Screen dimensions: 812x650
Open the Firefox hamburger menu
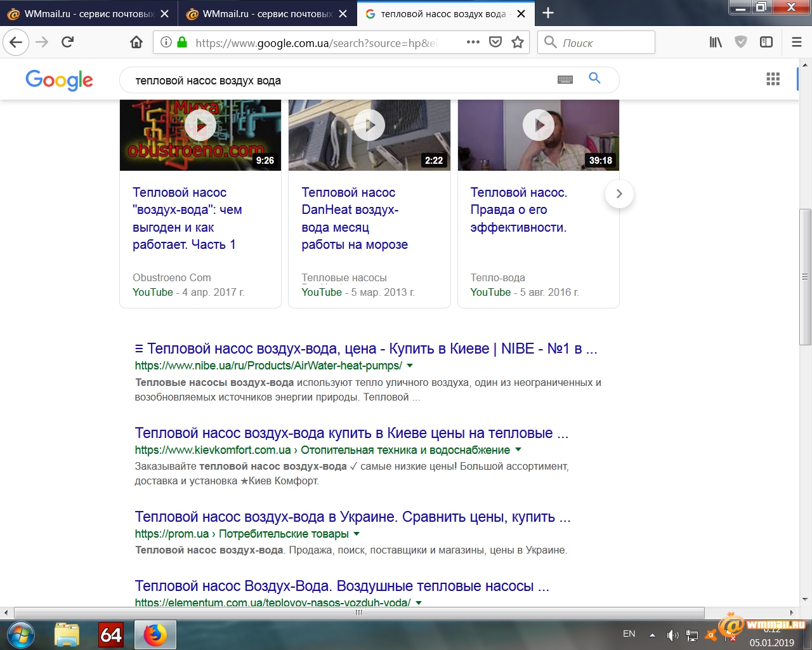797,43
